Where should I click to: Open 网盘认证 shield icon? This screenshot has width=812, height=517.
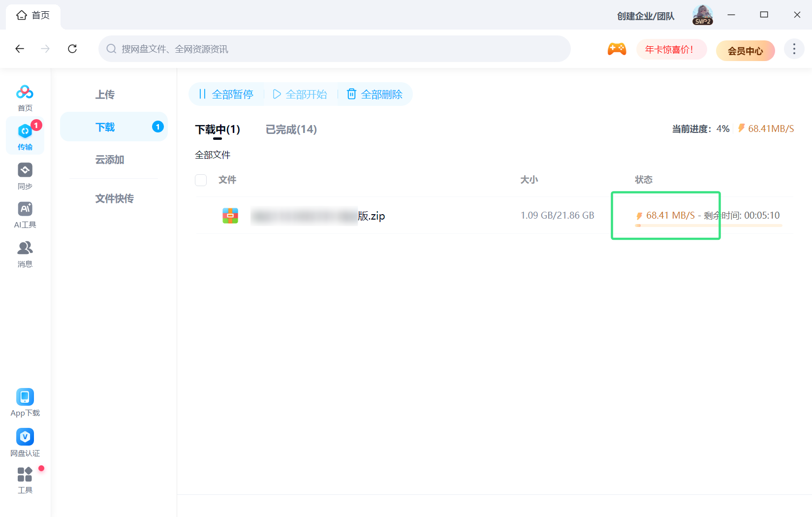point(25,437)
